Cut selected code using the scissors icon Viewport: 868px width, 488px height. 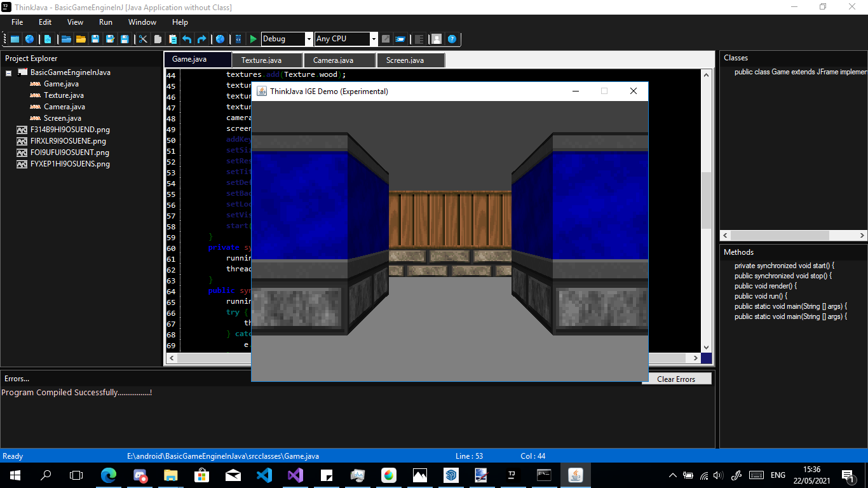pyautogui.click(x=144, y=39)
